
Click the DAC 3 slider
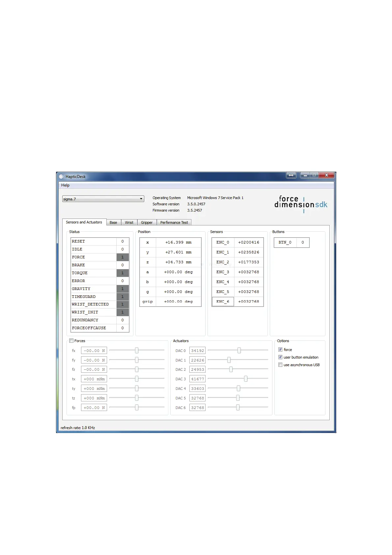[238, 379]
